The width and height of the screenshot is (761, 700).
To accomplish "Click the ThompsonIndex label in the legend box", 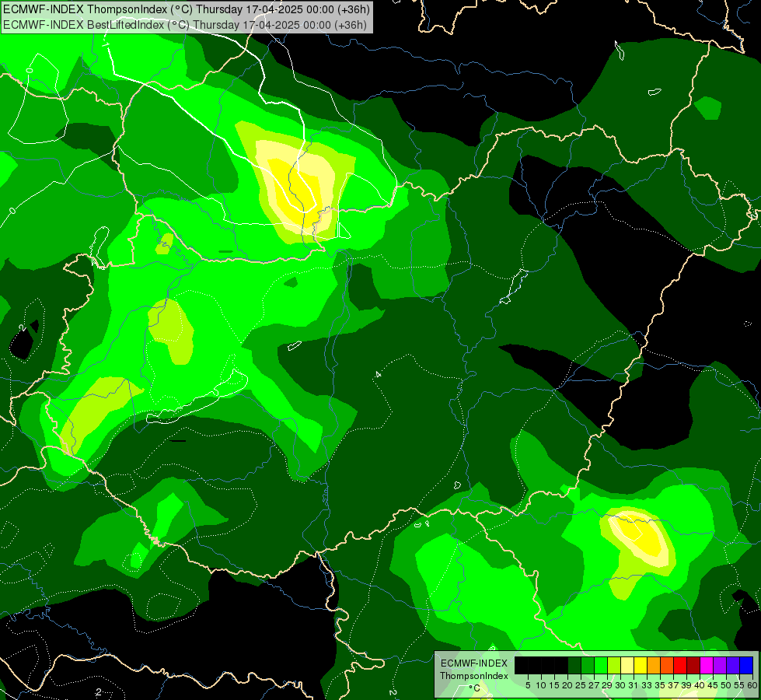I will [x=474, y=676].
